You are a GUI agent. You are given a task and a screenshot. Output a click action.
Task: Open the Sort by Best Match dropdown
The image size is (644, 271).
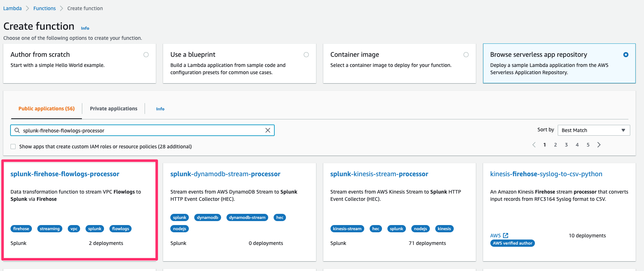[594, 130]
